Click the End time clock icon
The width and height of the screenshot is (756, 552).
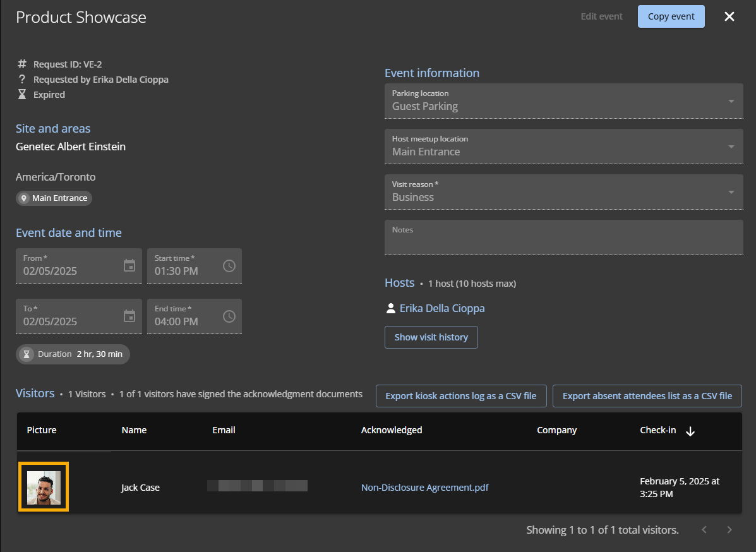[x=229, y=316]
